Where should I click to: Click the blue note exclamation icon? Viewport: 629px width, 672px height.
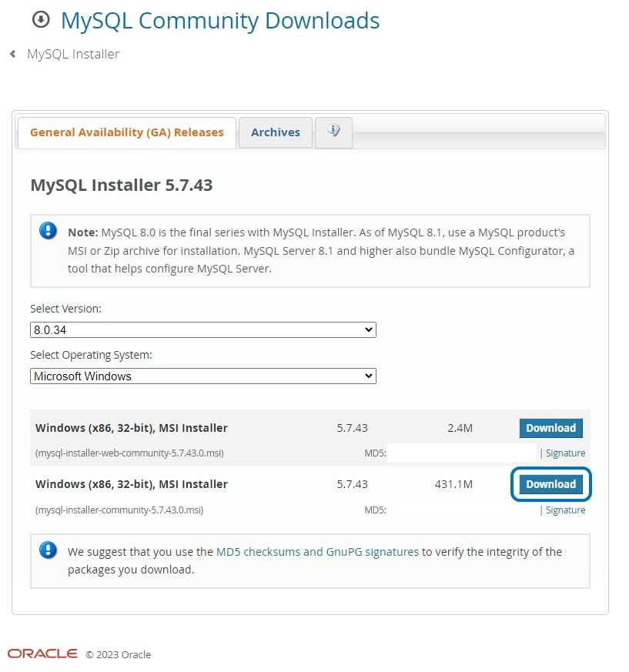pyautogui.click(x=48, y=231)
